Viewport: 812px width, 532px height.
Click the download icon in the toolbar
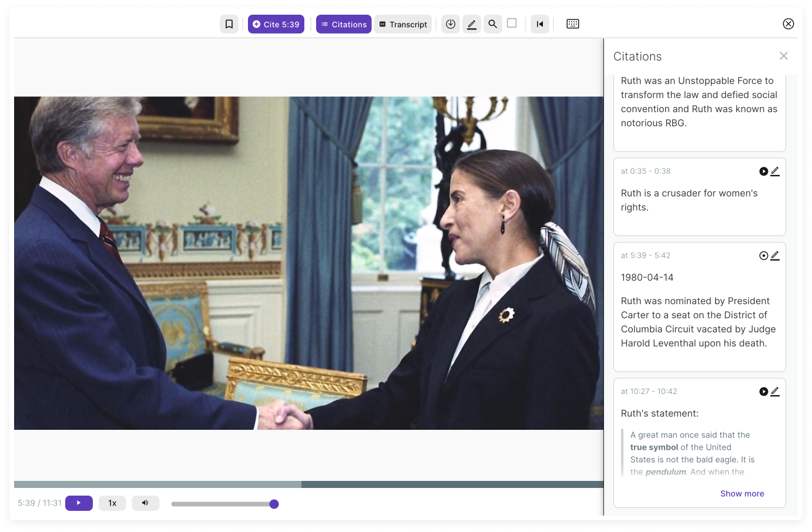click(450, 24)
